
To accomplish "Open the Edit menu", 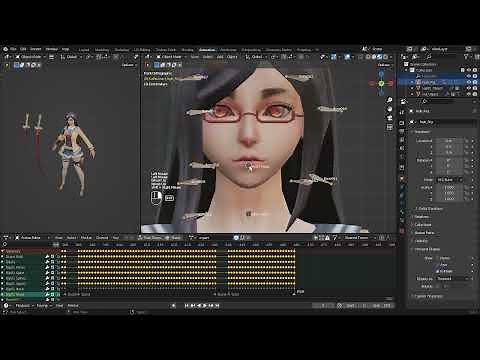I will (23, 49).
